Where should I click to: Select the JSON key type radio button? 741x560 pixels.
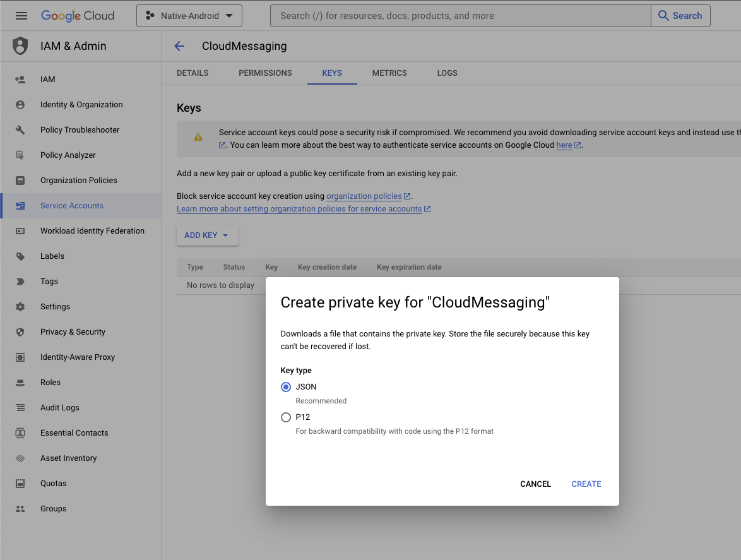(x=286, y=387)
